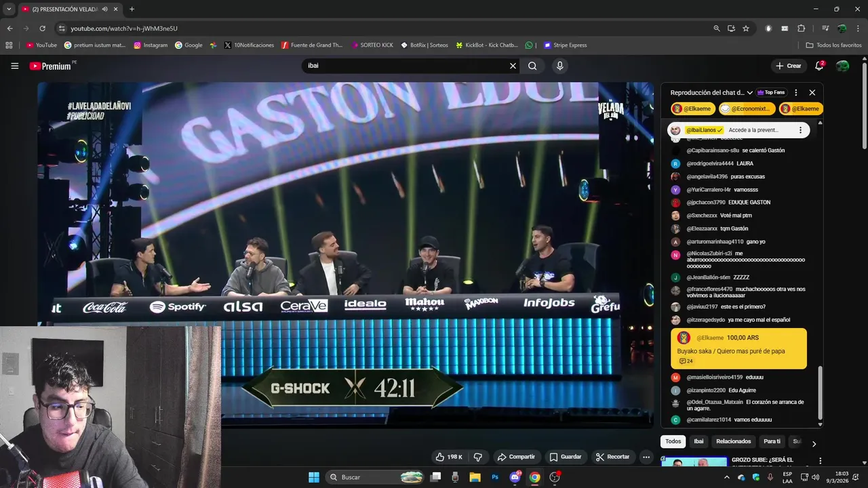Select Relacionados filter chip
868x488 pixels.
pyautogui.click(x=734, y=441)
